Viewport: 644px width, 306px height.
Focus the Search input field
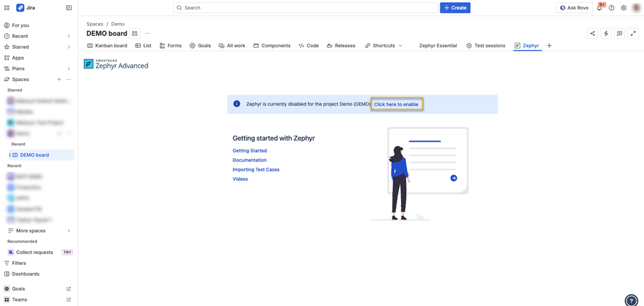(x=305, y=8)
